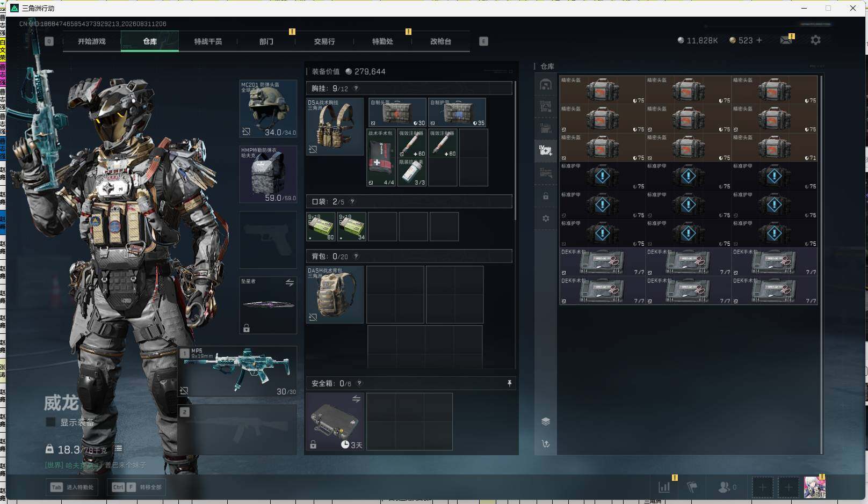
Task: Add teammate via plus slot beside the avatar
Action: click(788, 487)
